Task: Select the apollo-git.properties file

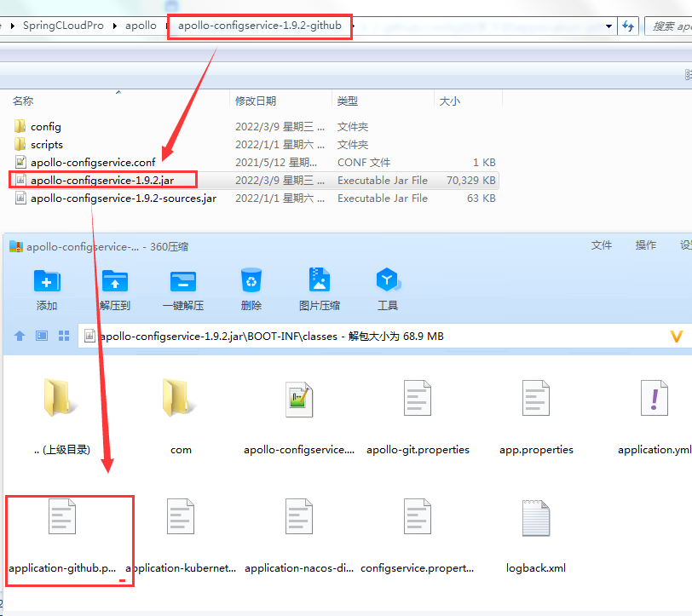Action: click(x=418, y=398)
